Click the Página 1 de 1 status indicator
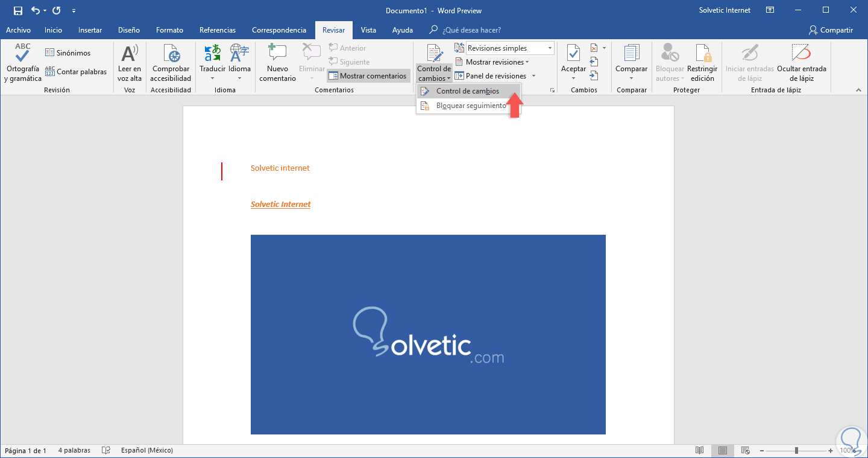868x458 pixels. [25, 451]
